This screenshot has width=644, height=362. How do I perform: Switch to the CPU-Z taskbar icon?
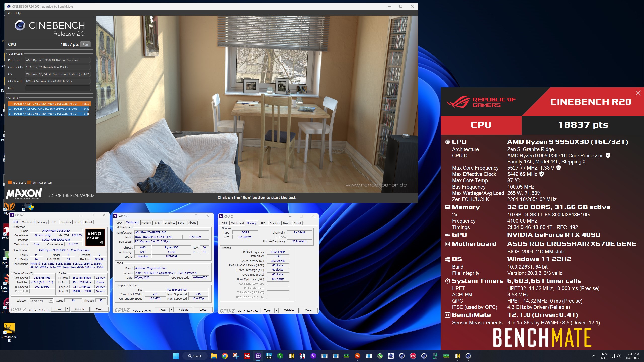(x=258, y=356)
